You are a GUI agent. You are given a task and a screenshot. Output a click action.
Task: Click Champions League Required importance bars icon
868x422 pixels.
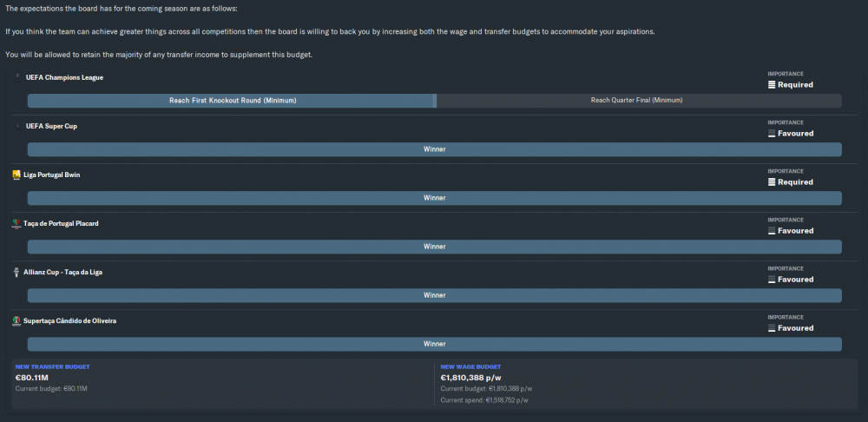tap(772, 85)
